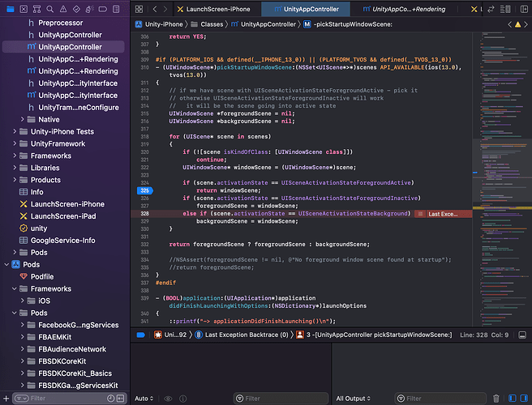Viewport: 532px width, 405px height.
Task: Open the Source Control navigator
Action: click(24, 9)
